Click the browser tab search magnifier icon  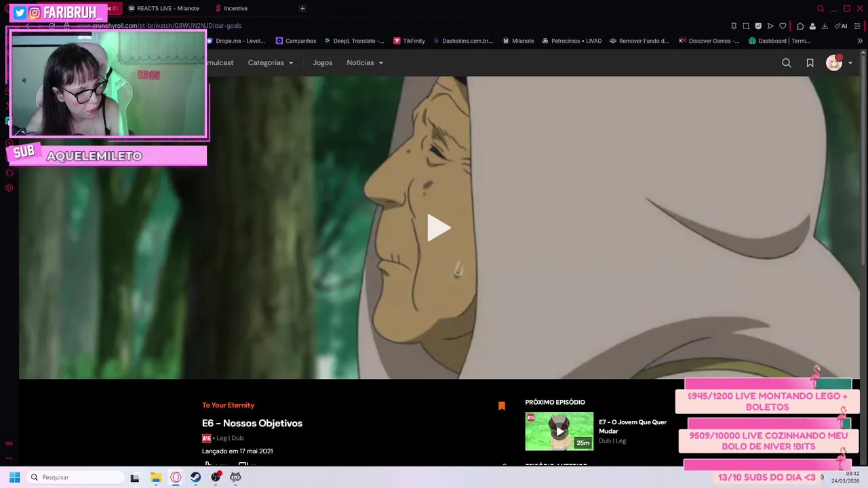coord(821,8)
